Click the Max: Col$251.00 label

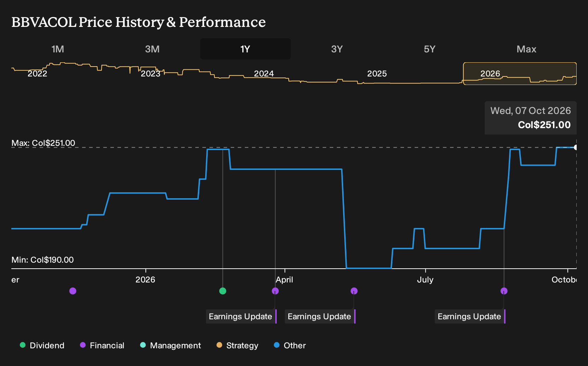pyautogui.click(x=43, y=143)
